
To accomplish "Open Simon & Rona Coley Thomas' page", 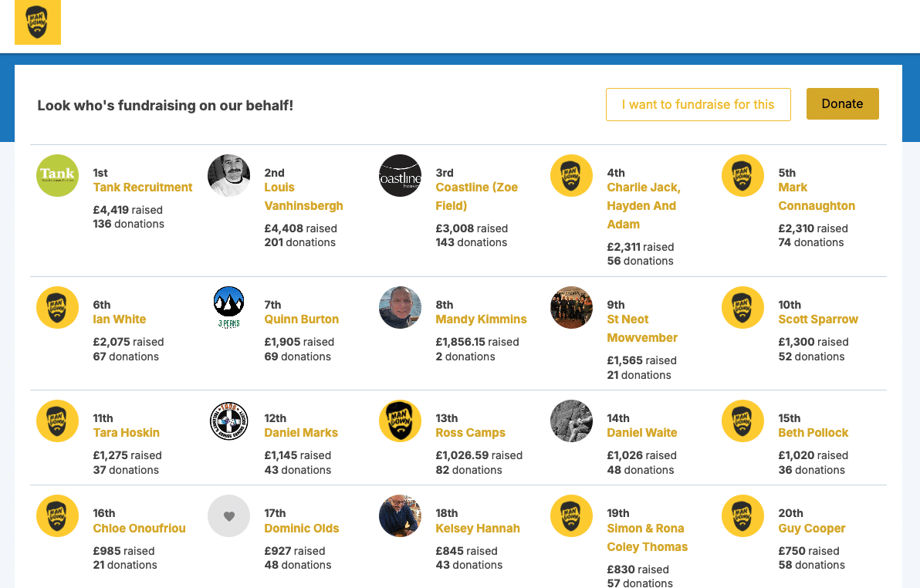I will [647, 537].
